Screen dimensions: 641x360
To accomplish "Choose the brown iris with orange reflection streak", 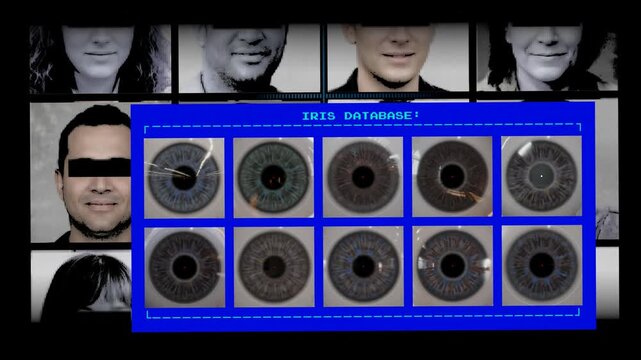I will pos(452,177).
